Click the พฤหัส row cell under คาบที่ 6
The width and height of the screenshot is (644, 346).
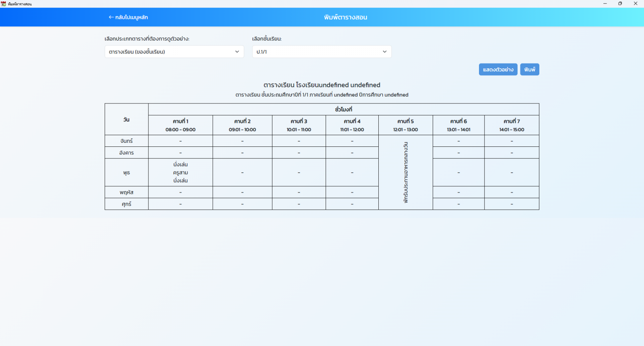pos(459,192)
